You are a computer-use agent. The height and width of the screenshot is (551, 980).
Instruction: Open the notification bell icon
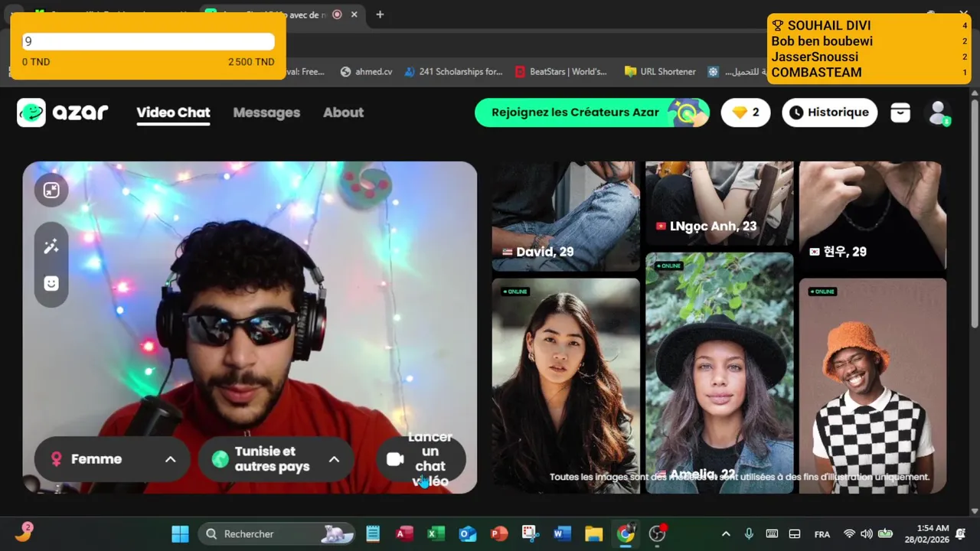961,533
